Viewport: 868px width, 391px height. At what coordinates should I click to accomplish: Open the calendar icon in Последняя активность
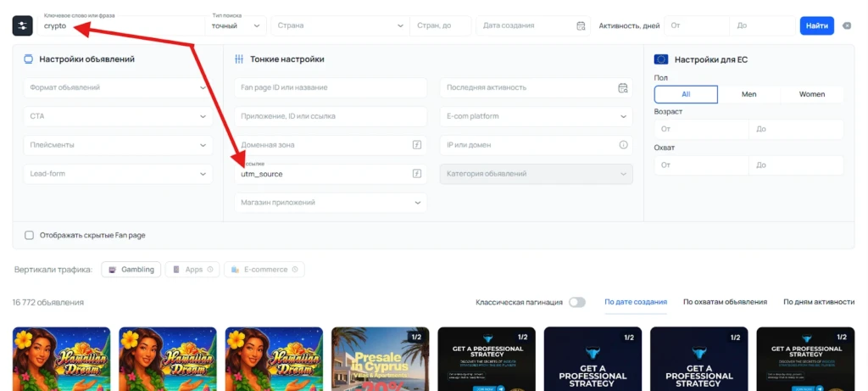click(623, 87)
